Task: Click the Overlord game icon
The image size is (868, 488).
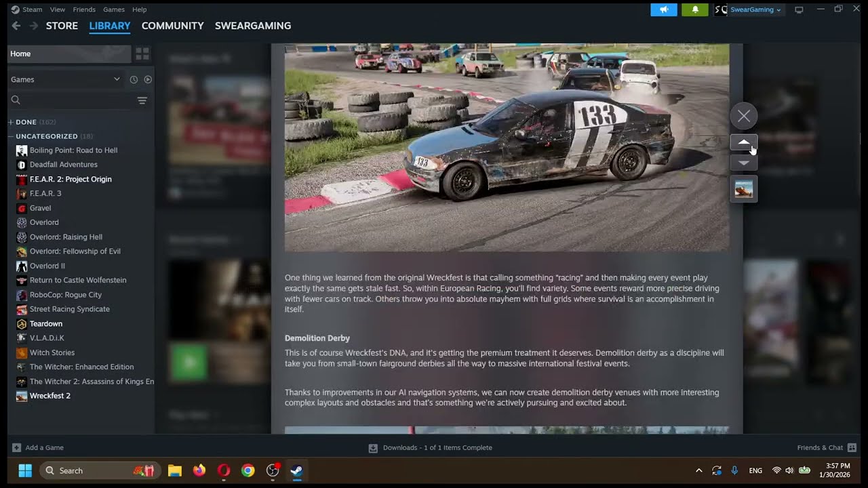Action: point(22,222)
